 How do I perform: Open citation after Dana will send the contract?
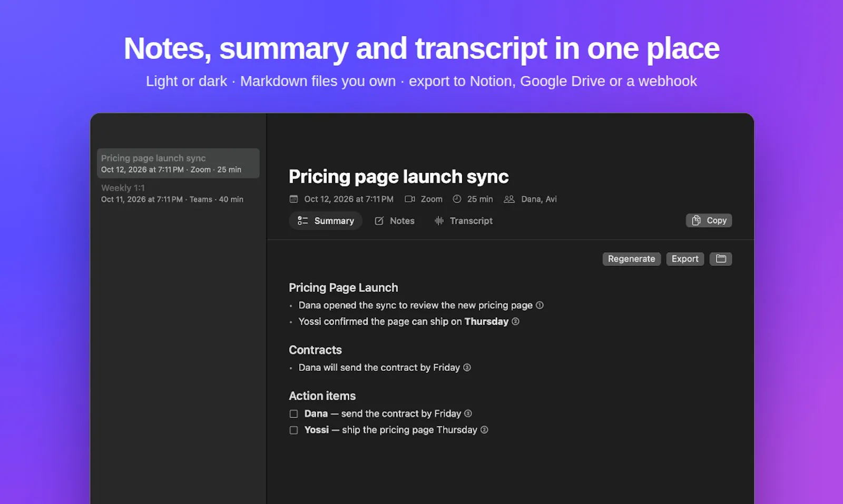pyautogui.click(x=467, y=368)
